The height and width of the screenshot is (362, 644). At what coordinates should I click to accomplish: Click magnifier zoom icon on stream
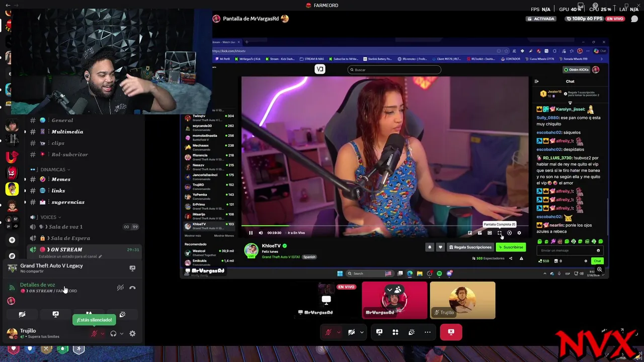pyautogui.click(x=599, y=270)
